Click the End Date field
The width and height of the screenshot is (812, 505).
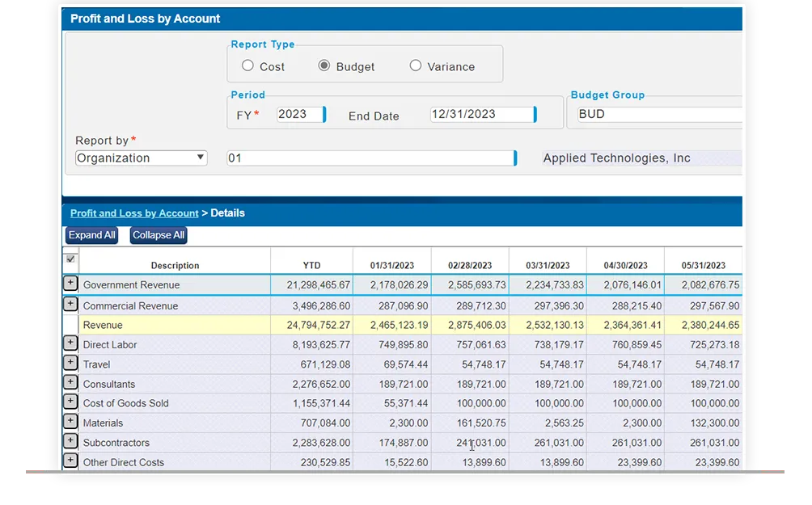tap(482, 115)
